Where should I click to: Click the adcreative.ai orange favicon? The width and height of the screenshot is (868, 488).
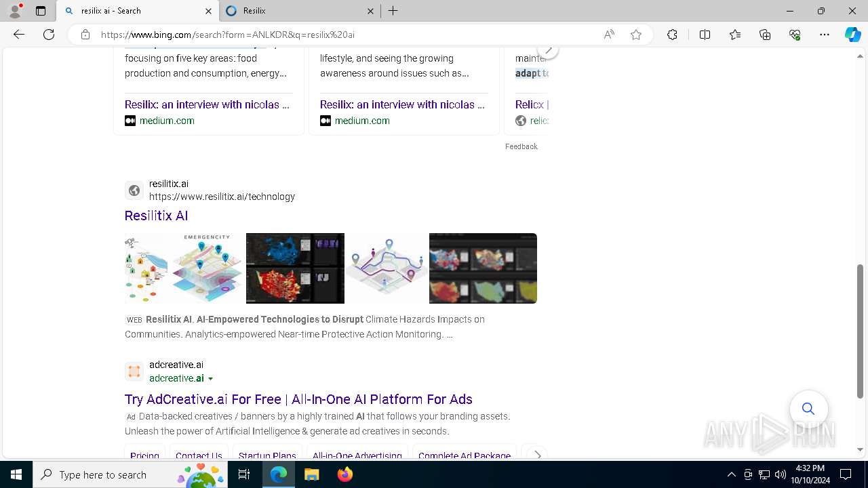(134, 371)
